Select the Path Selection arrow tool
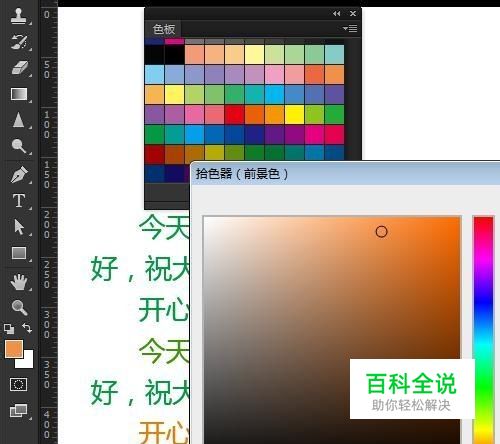This screenshot has height=444, width=500. coord(19,227)
